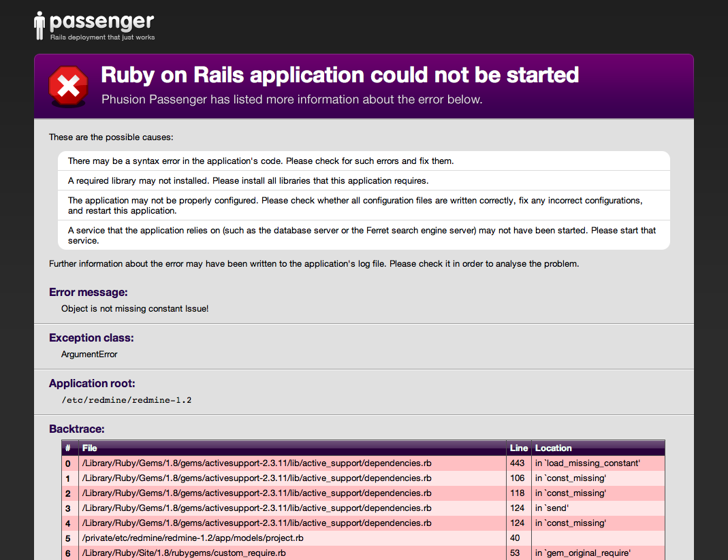Click 'const_missing' location in row 1

pyautogui.click(x=571, y=478)
